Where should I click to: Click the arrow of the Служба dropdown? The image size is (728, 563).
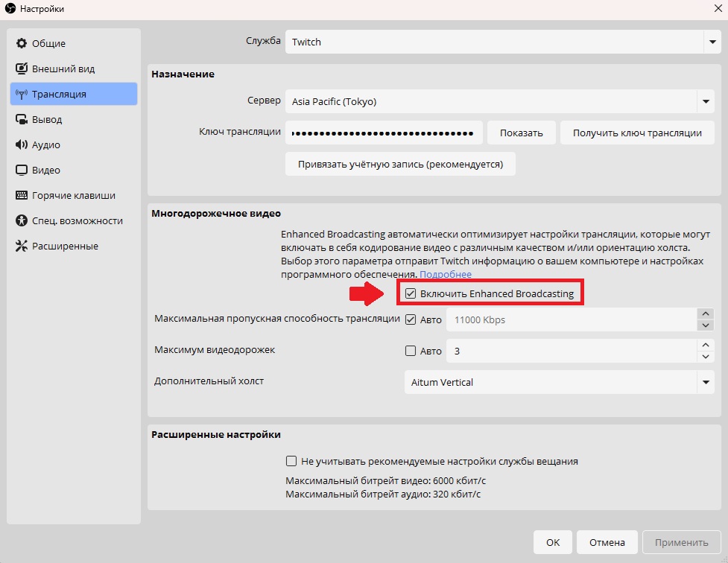pos(712,42)
